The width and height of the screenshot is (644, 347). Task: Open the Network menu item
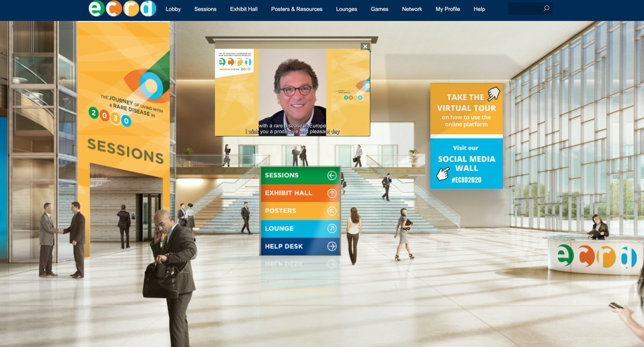pyautogui.click(x=412, y=9)
